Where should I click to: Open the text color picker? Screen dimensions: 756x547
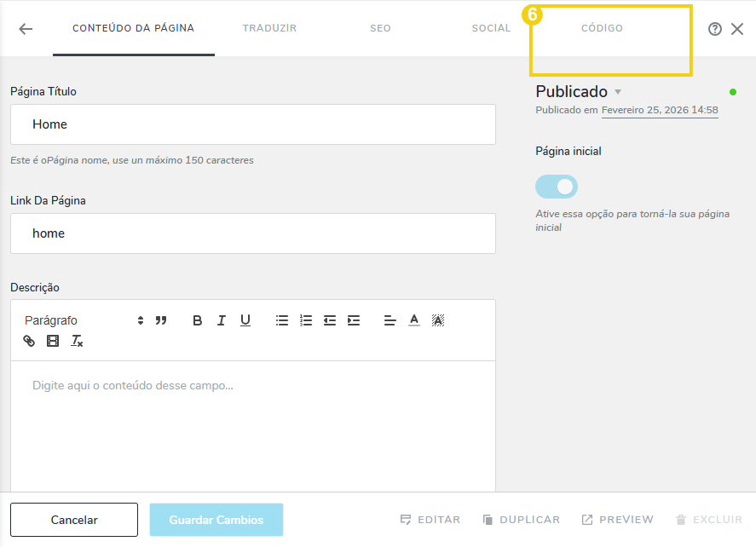[413, 320]
